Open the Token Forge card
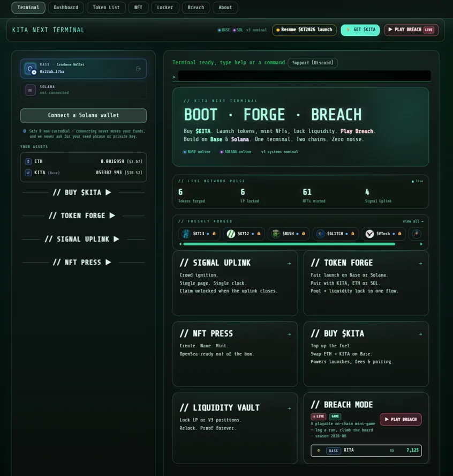The height and width of the screenshot is (476, 453). pos(366,283)
